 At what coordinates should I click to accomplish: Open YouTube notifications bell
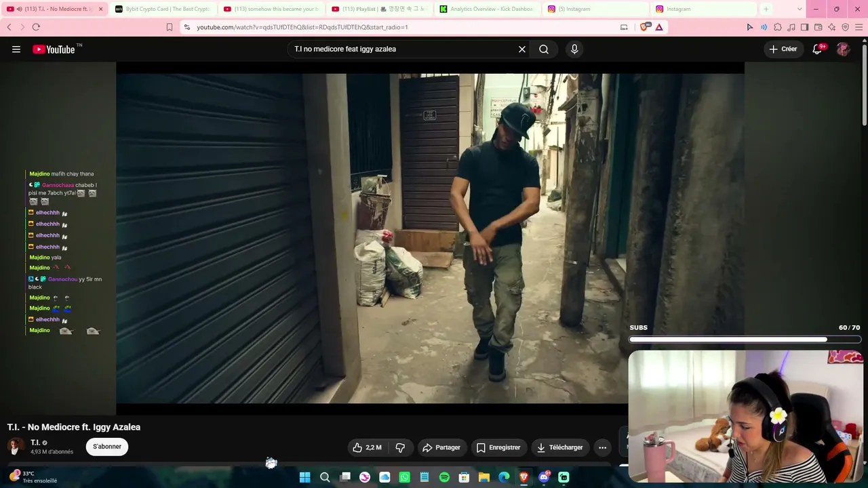tap(818, 49)
